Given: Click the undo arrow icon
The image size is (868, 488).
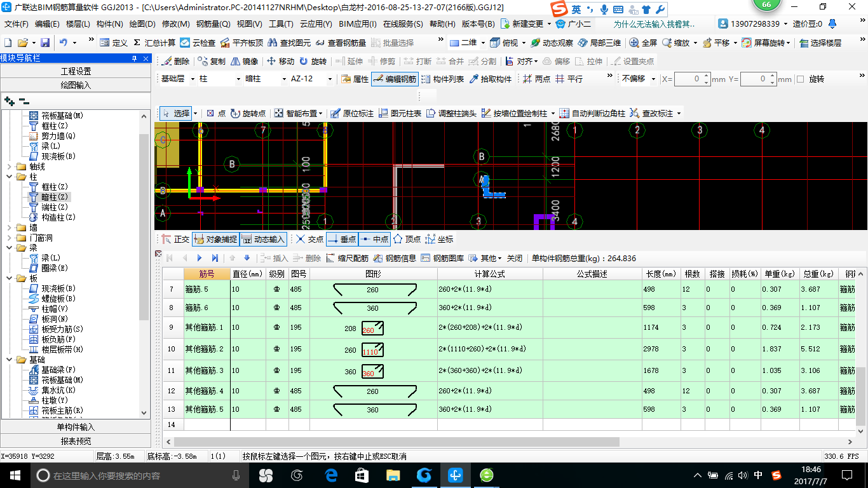Looking at the screenshot, I should pyautogui.click(x=64, y=43).
